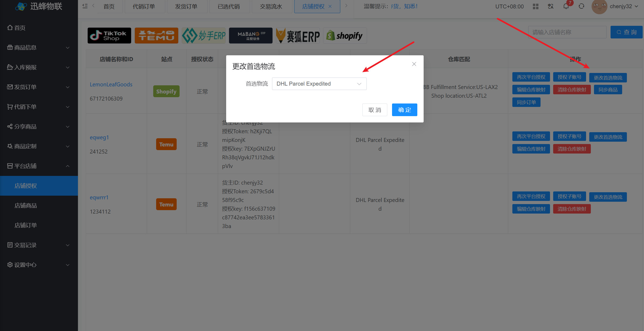This screenshot has height=331, width=644.
Task: Choose the Shopify platform logo
Action: coord(345,36)
